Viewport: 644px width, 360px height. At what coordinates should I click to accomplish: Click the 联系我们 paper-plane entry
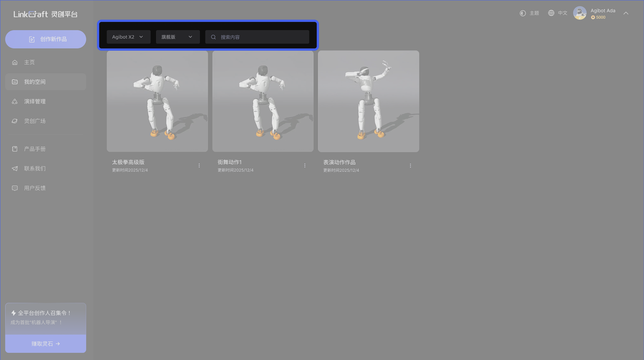(x=35, y=168)
